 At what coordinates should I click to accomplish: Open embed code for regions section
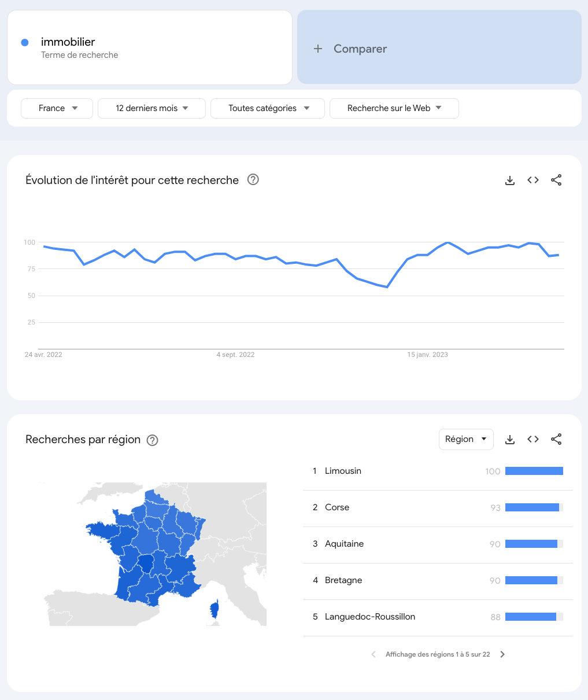coord(533,440)
